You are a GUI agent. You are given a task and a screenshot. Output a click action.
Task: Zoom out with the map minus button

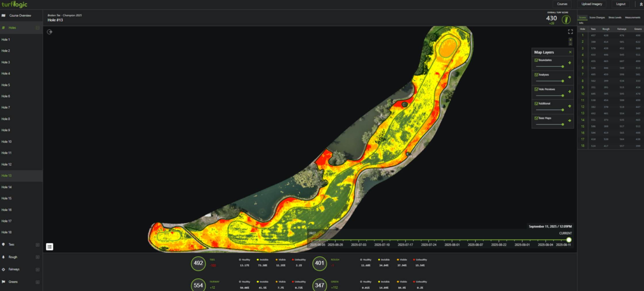[x=570, y=44]
